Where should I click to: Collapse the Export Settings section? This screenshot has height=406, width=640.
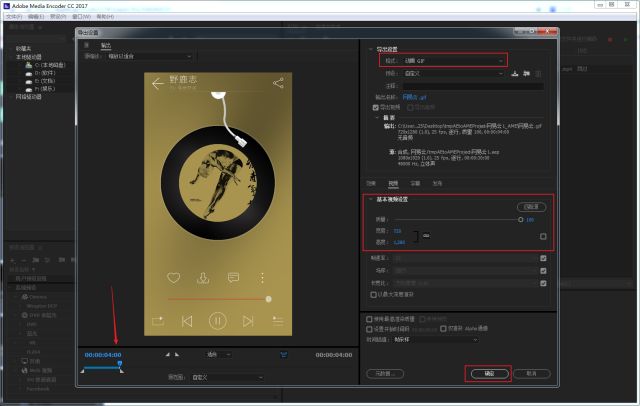tap(371, 49)
